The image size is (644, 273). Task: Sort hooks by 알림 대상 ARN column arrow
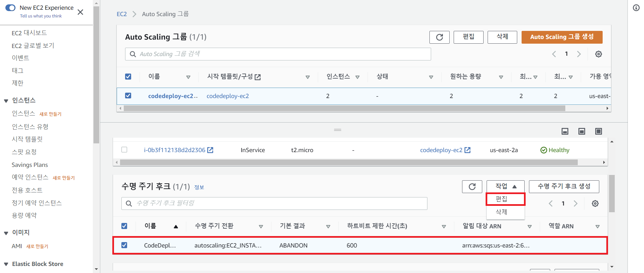click(x=530, y=227)
